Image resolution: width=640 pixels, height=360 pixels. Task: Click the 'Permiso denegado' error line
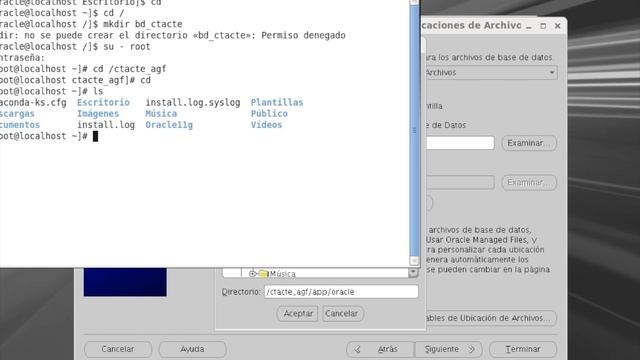click(173, 36)
